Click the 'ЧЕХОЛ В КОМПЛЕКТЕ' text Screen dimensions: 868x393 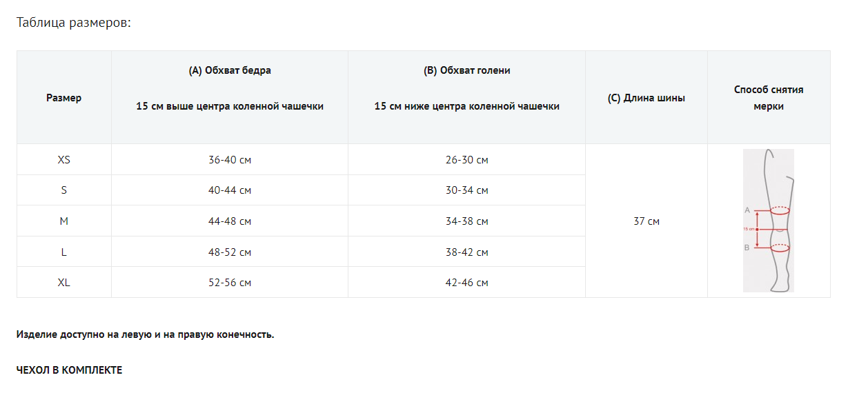coord(69,370)
